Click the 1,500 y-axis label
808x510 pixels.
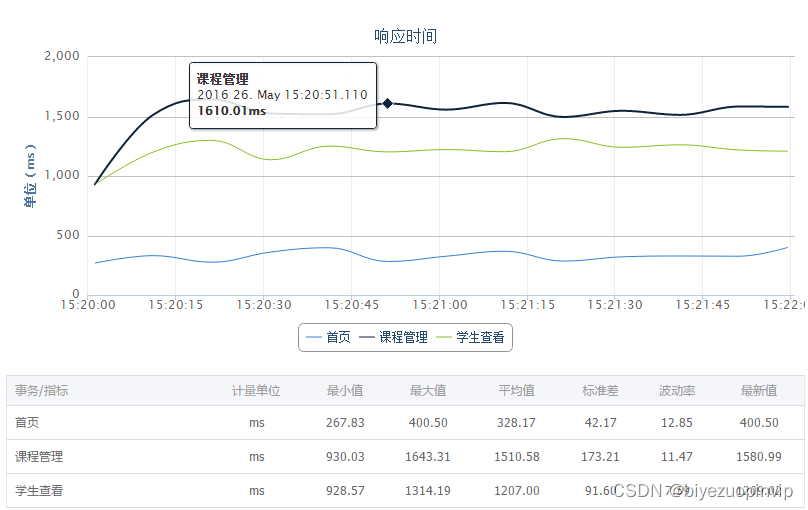(62, 116)
